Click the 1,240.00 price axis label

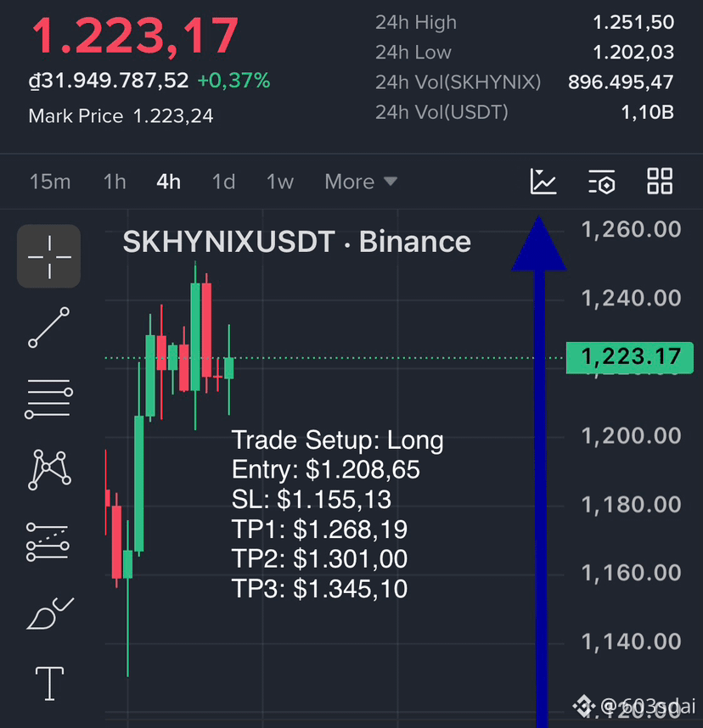632,298
